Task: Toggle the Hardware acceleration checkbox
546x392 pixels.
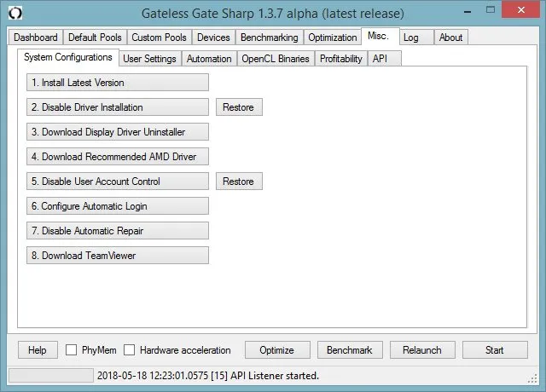Action: [129, 350]
